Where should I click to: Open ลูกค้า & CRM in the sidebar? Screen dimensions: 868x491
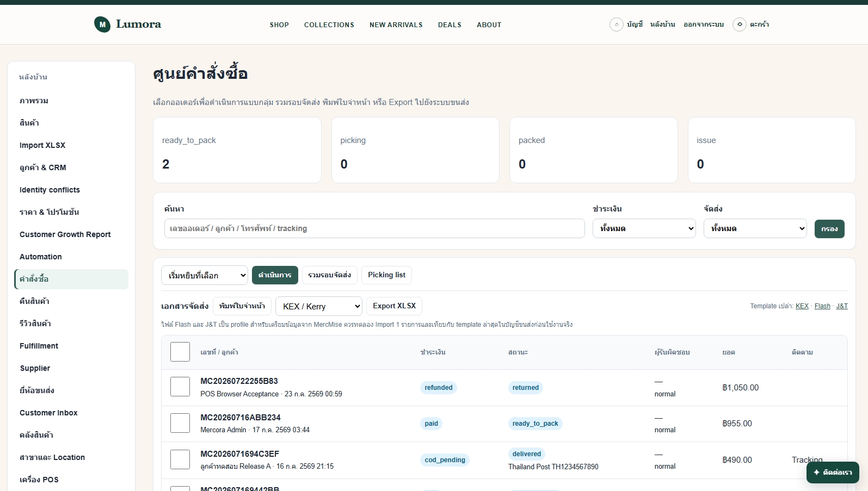[x=71, y=167]
